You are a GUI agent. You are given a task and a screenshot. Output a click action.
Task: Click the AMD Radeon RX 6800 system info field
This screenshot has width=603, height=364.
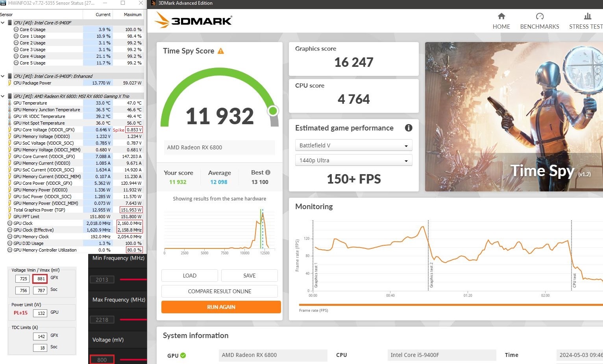point(273,355)
